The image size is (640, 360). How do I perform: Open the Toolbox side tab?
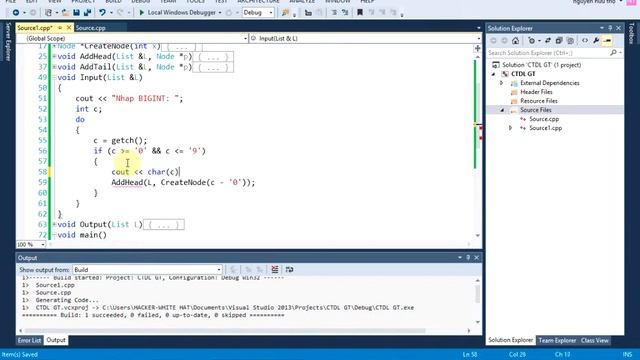pyautogui.click(x=631, y=33)
